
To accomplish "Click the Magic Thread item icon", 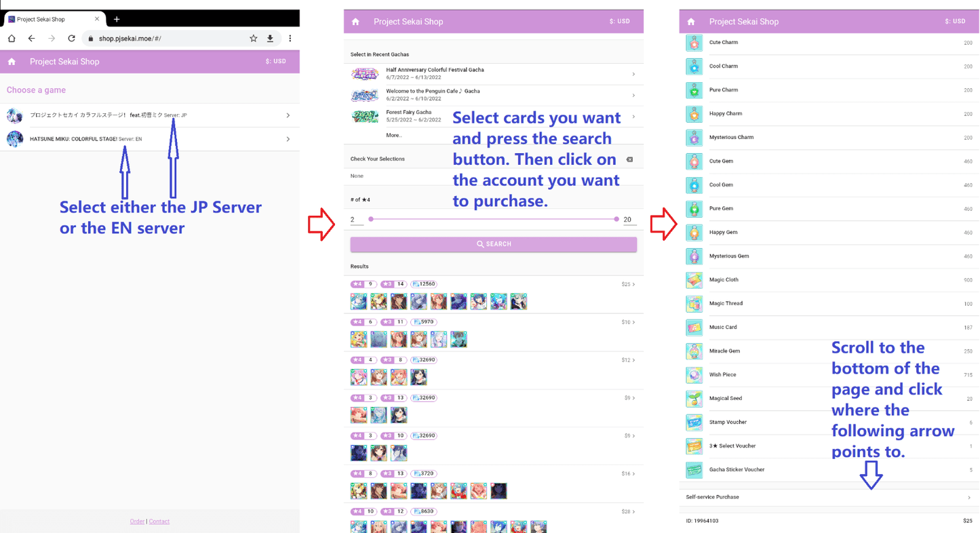I will (694, 304).
